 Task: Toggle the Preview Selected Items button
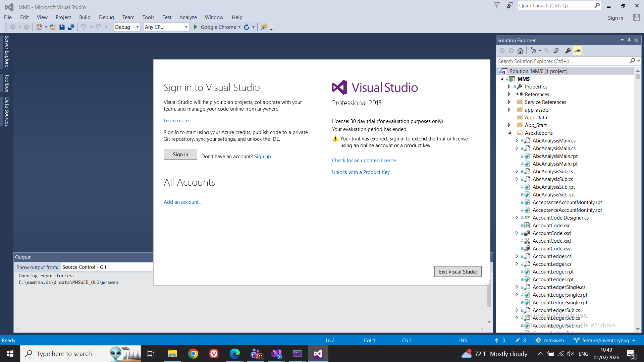coord(577,51)
